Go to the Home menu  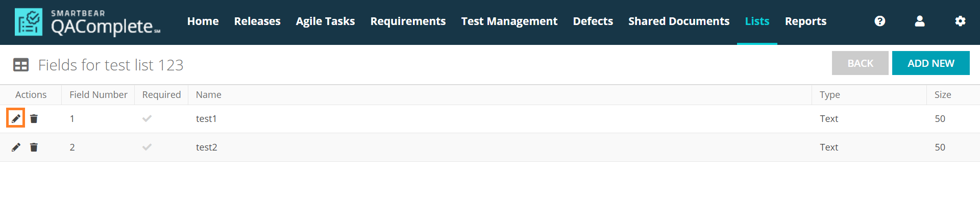pos(203,21)
